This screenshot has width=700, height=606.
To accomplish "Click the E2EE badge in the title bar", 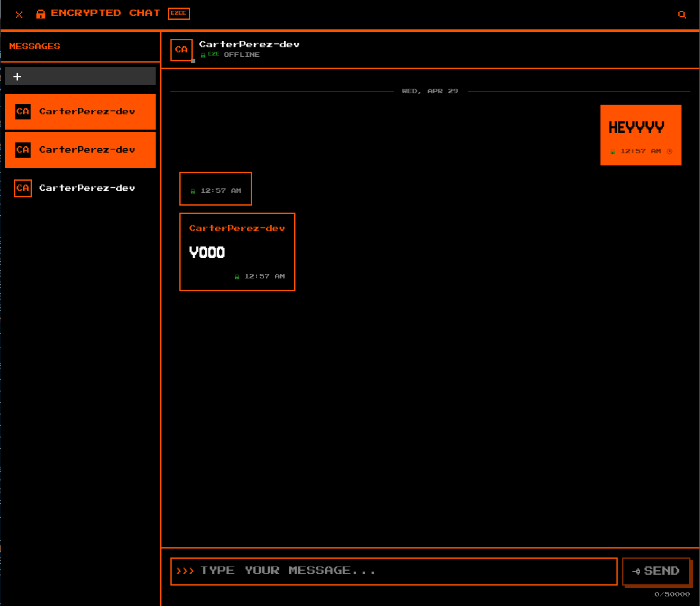I will click(x=179, y=13).
